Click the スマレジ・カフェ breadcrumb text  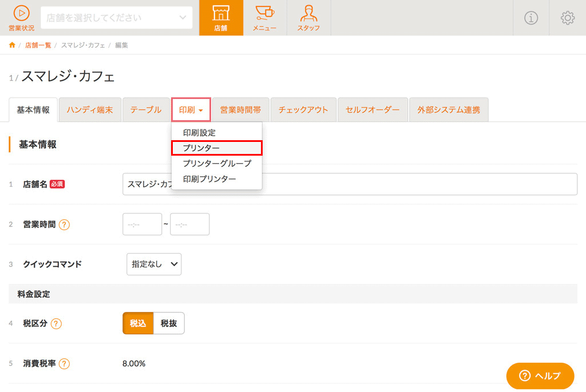(83, 45)
